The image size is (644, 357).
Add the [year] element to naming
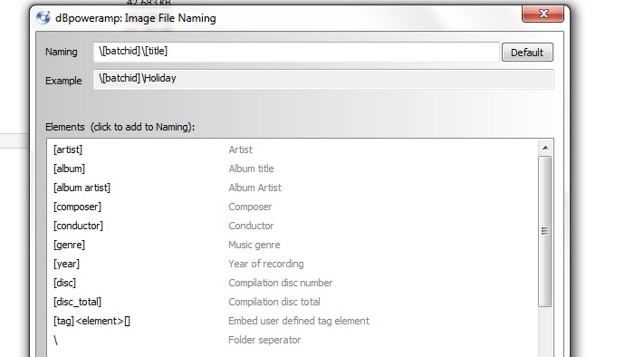click(66, 264)
